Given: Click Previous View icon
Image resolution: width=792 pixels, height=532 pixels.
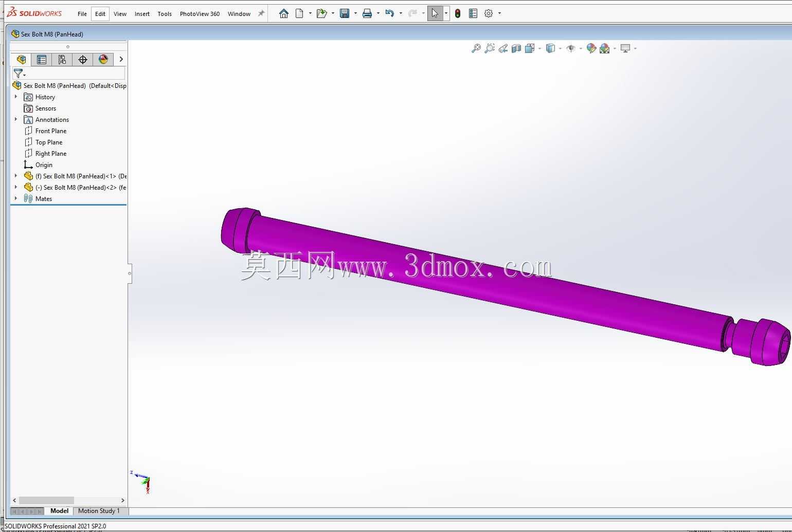Looking at the screenshot, I should pyautogui.click(x=503, y=48).
